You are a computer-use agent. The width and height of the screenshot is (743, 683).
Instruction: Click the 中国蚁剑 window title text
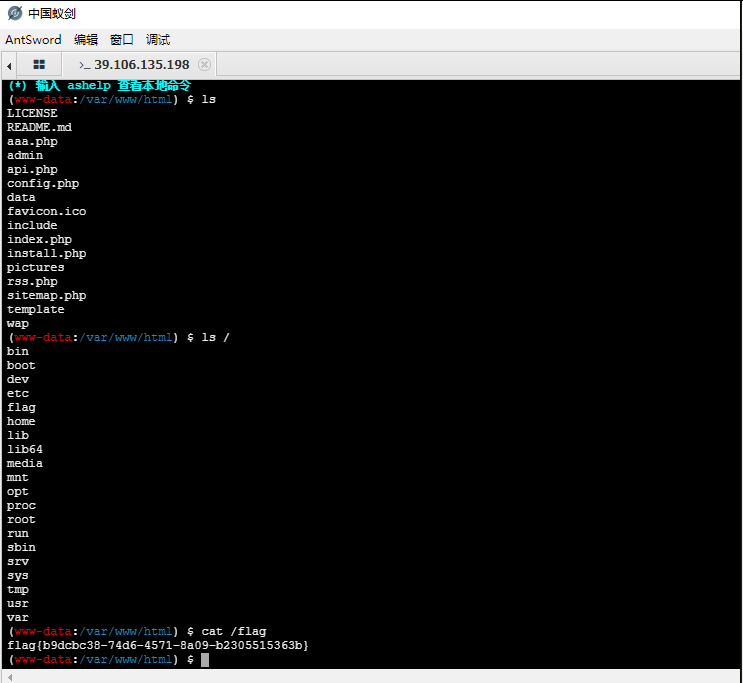pos(51,14)
